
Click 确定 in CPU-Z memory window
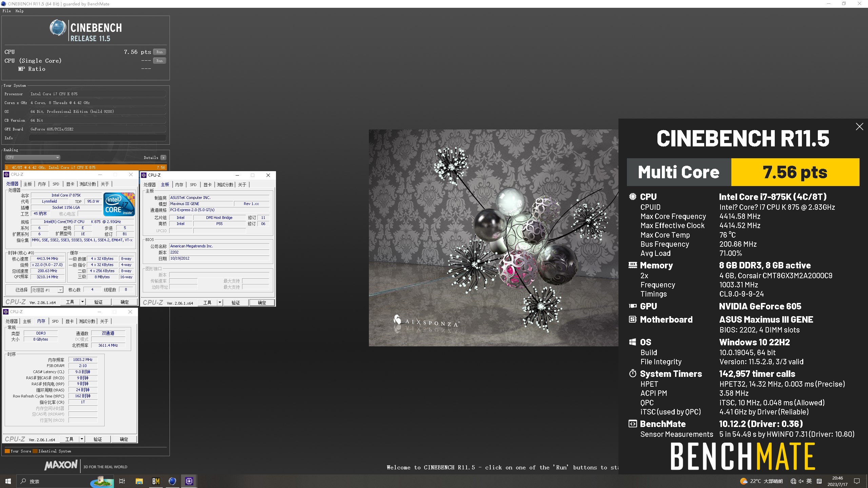(124, 439)
